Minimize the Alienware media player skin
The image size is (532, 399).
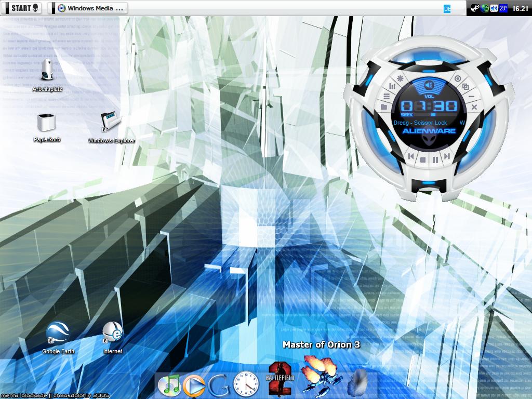point(471,97)
